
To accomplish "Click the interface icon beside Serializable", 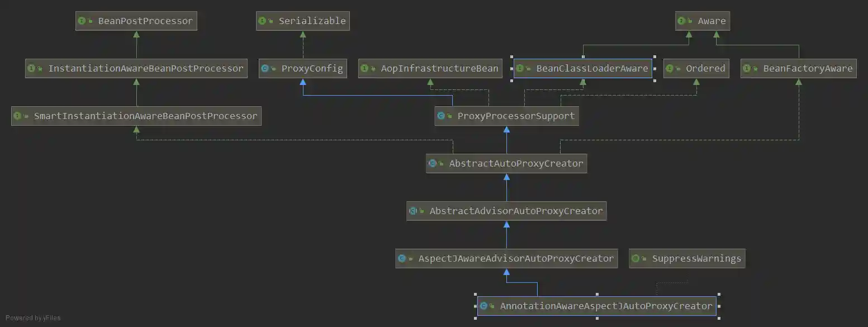I will click(263, 21).
